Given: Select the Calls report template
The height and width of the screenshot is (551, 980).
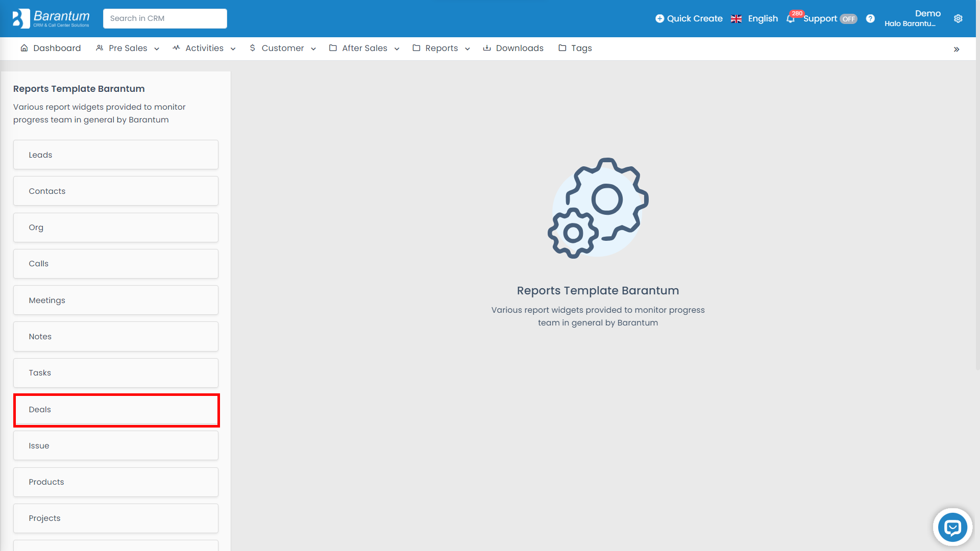Looking at the screenshot, I should pos(116,264).
